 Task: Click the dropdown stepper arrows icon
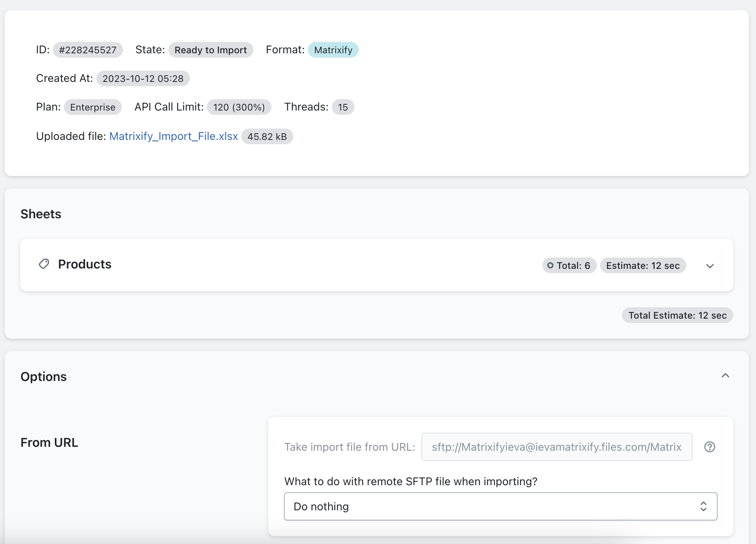pyautogui.click(x=703, y=506)
